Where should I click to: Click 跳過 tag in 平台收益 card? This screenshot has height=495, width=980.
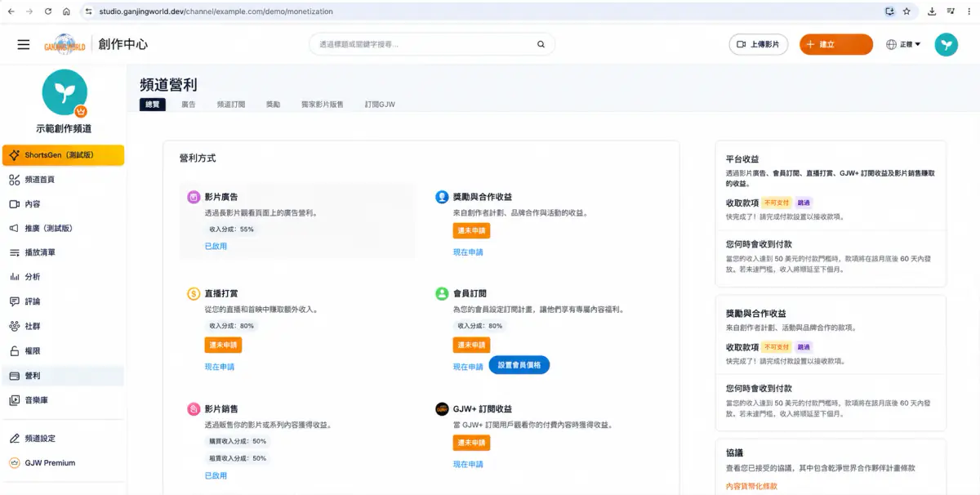[x=804, y=203]
